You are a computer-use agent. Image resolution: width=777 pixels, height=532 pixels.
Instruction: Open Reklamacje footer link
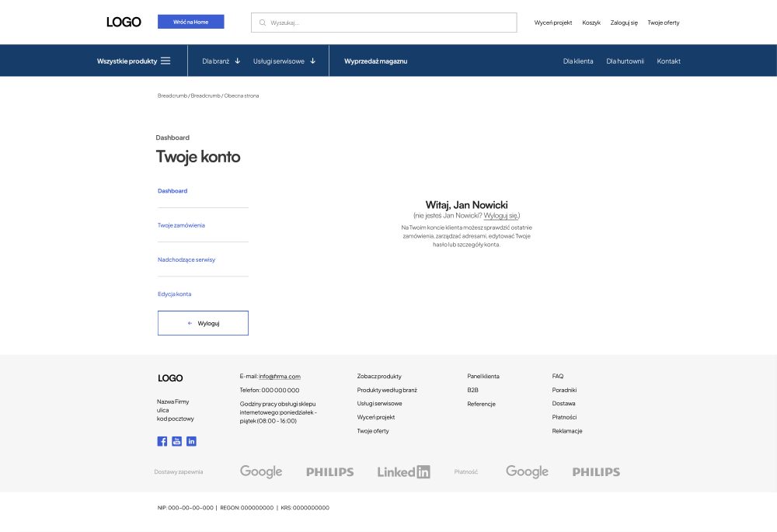[567, 432]
